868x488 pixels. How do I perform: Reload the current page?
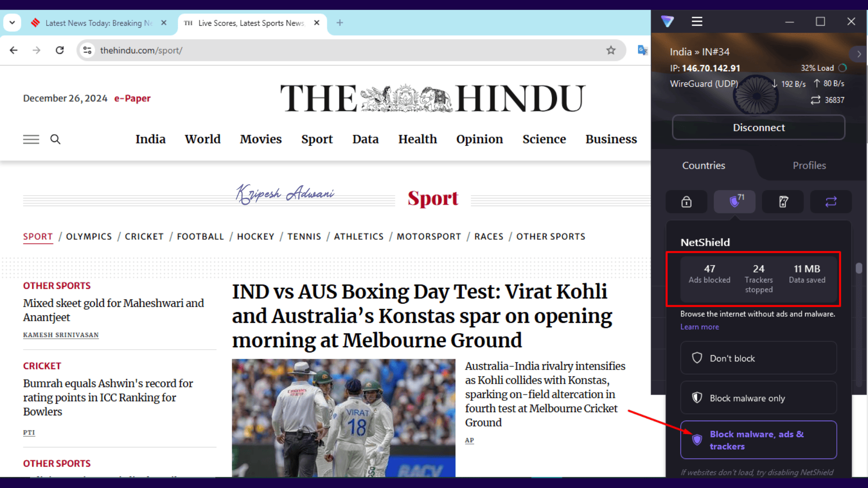pos(60,50)
